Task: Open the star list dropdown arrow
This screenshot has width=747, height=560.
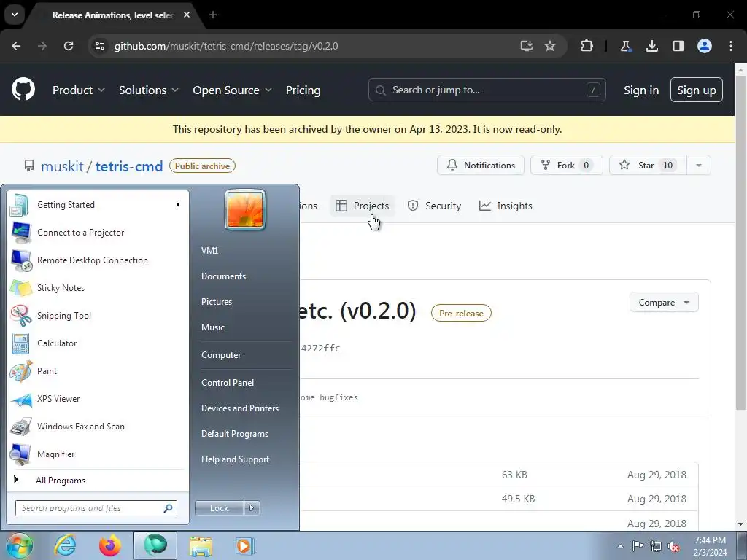Action: (699, 166)
